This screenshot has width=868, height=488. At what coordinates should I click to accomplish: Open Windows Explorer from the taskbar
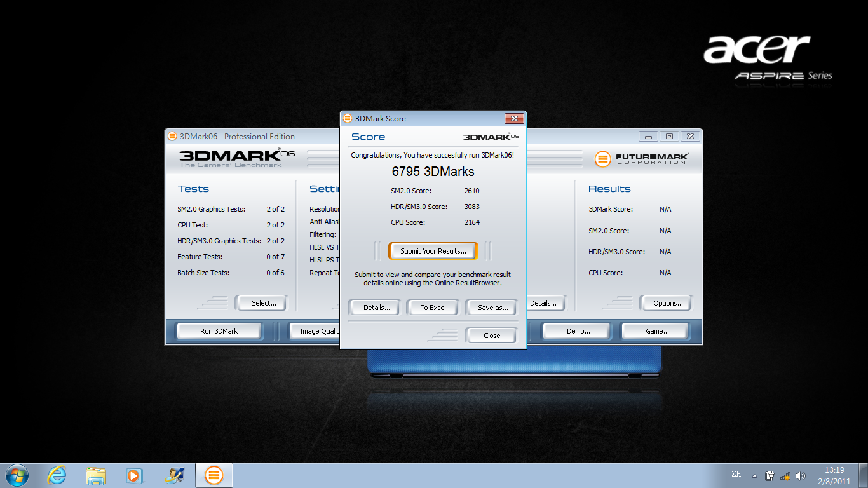tap(96, 475)
